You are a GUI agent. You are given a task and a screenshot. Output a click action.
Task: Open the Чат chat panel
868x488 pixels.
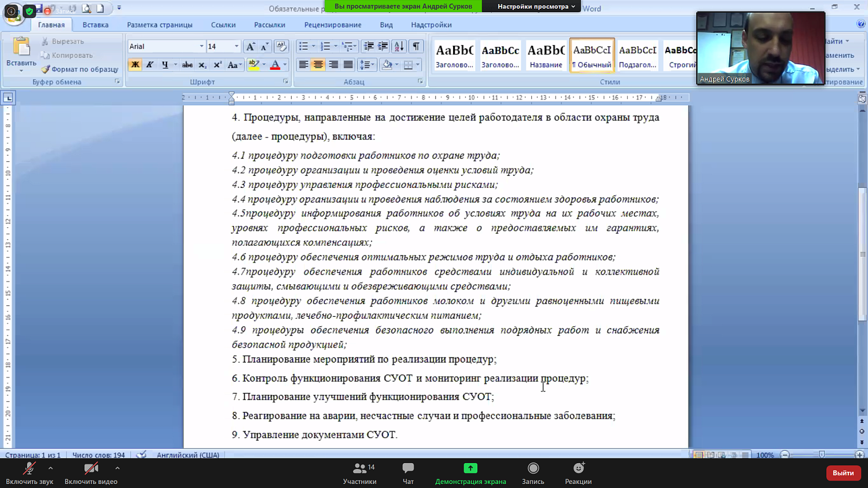[x=408, y=474]
